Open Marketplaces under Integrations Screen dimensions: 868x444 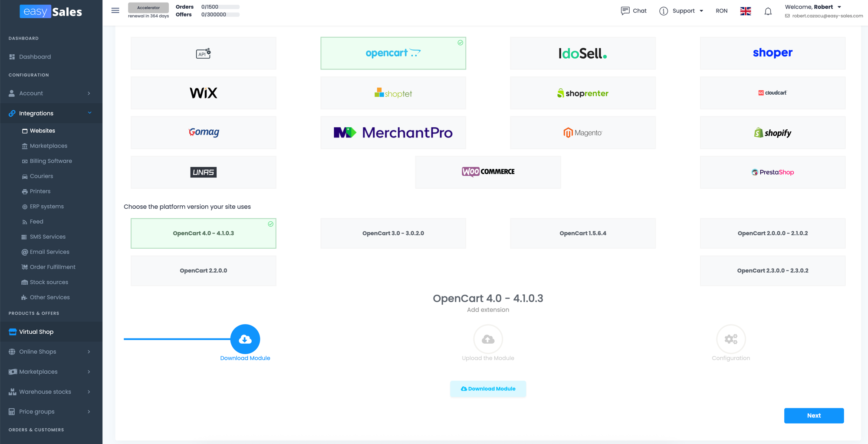pos(48,146)
